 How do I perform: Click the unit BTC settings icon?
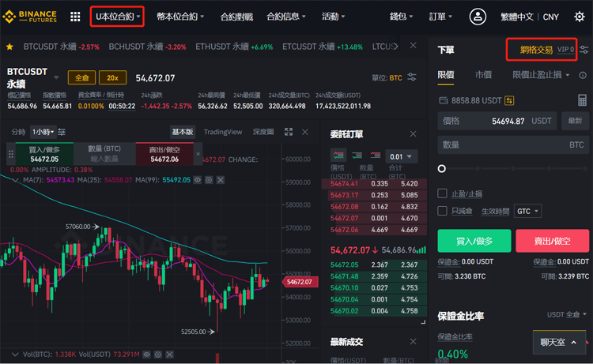412,77
